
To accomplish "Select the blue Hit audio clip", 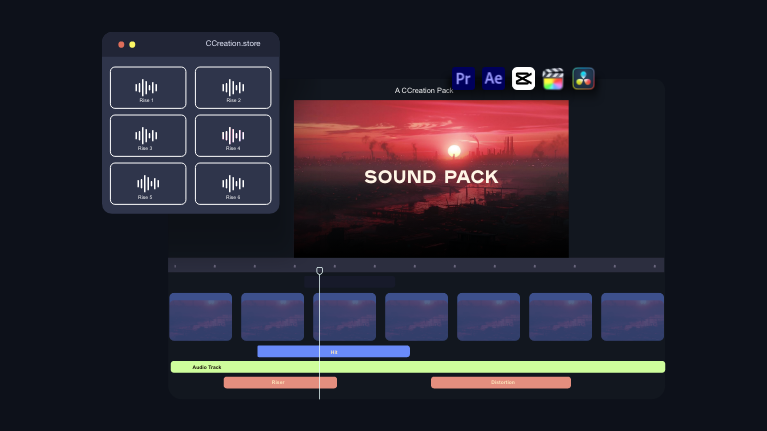I will (x=333, y=351).
